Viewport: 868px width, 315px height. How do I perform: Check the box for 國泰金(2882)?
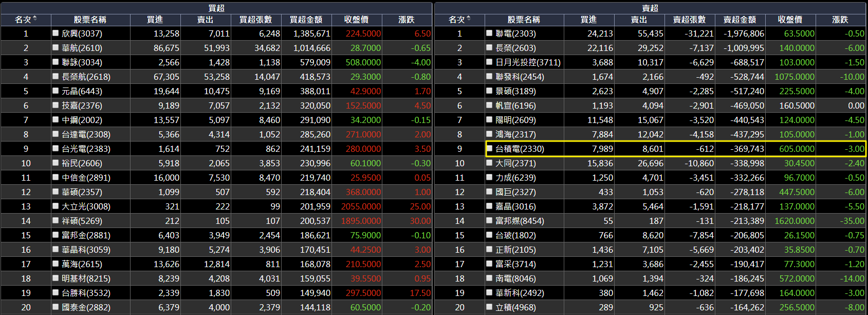click(56, 307)
